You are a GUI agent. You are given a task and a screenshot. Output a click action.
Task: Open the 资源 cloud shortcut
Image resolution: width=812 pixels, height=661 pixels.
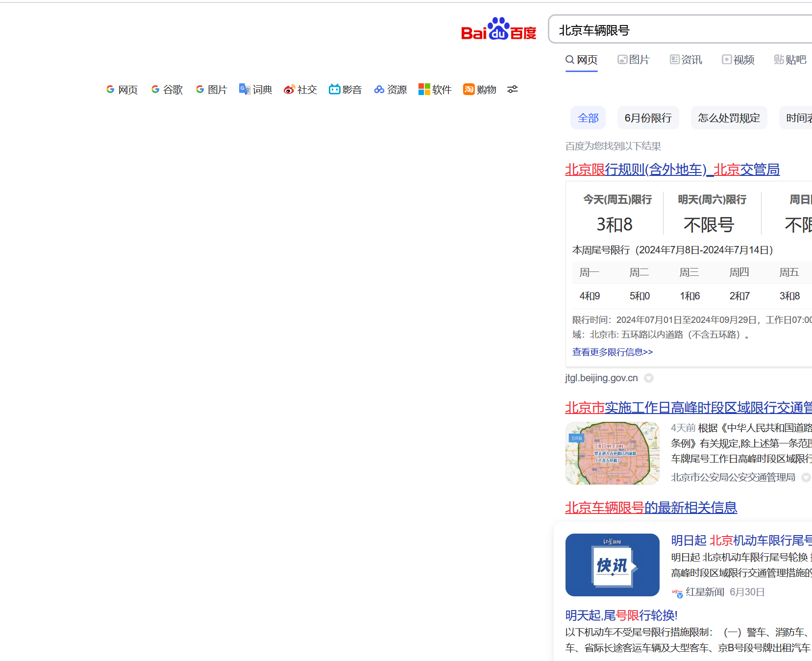(390, 90)
